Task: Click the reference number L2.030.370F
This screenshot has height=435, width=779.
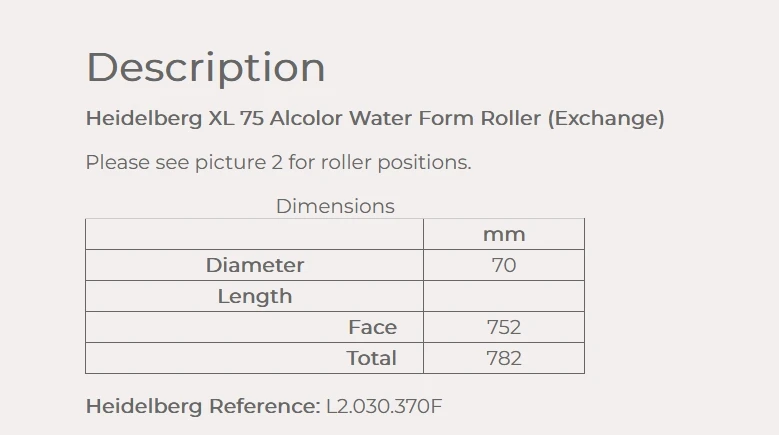Action: pyautogui.click(x=384, y=406)
